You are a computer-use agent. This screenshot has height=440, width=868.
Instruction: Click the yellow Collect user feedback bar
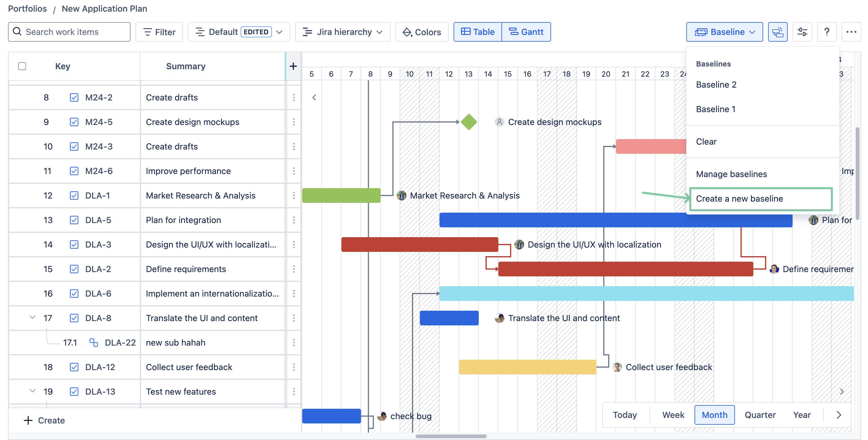(527, 367)
